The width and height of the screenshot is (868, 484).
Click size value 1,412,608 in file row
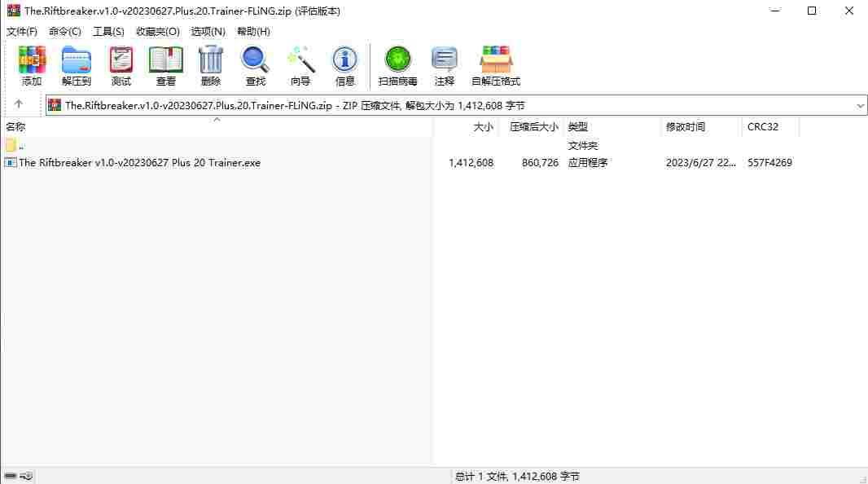pos(471,163)
